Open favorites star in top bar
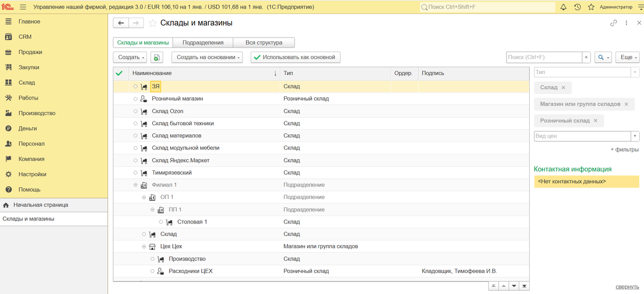This screenshot has height=294, width=644. (x=591, y=7)
